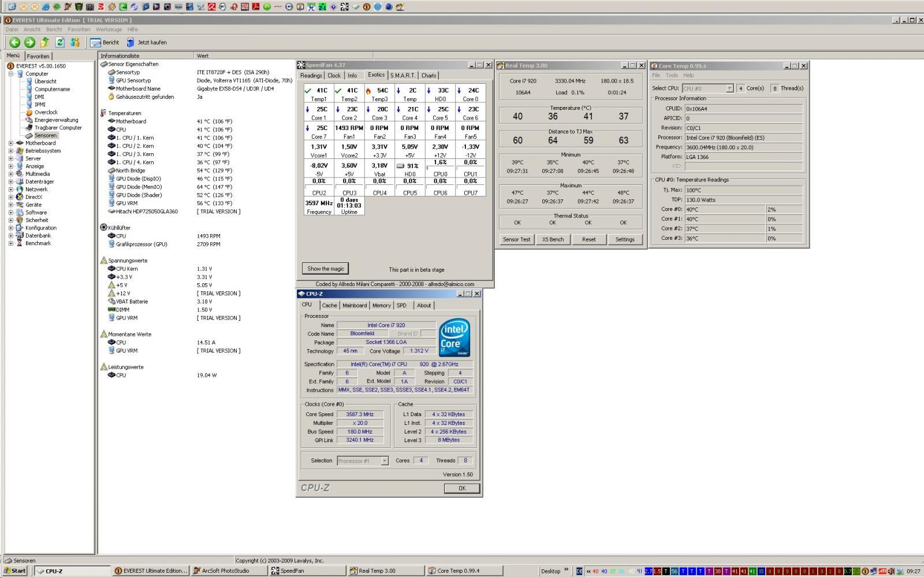Click the Geräte icon in the tree
Screen dimensions: 924x578
click(x=20, y=205)
